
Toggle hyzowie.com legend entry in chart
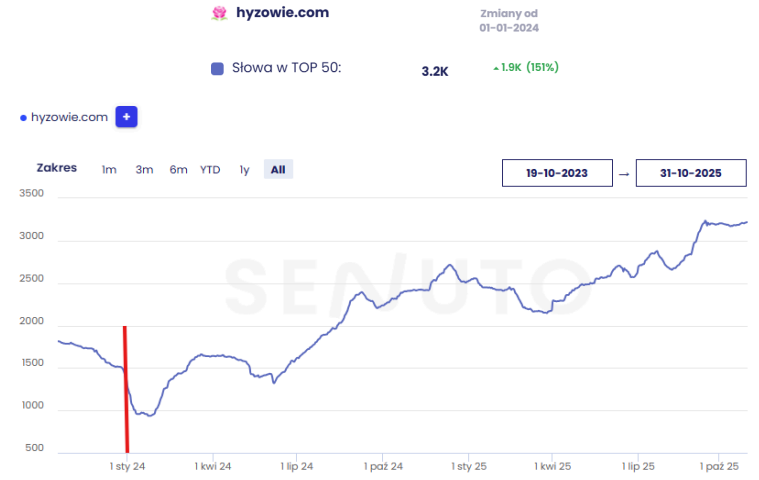69,117
